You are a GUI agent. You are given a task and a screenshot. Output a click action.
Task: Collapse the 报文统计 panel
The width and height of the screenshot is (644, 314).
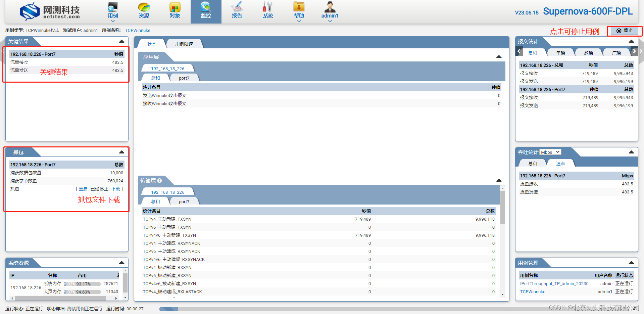click(631, 41)
